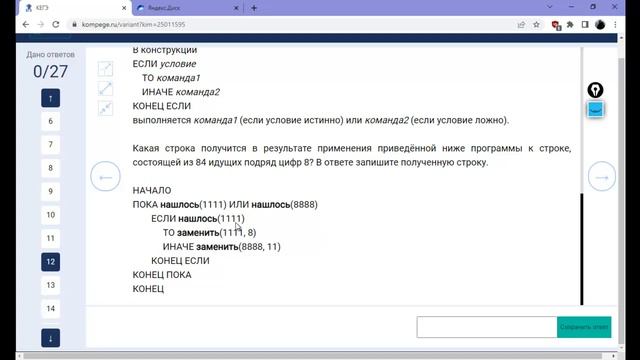Select question 9 in sidebar
This screenshot has width=640, height=360.
click(x=51, y=191)
